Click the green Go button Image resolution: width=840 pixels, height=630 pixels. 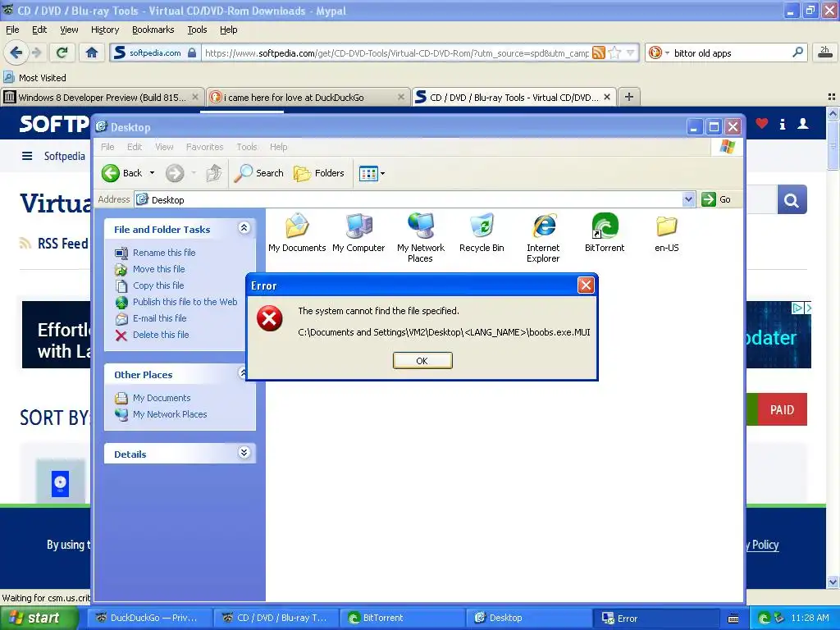[x=716, y=199]
